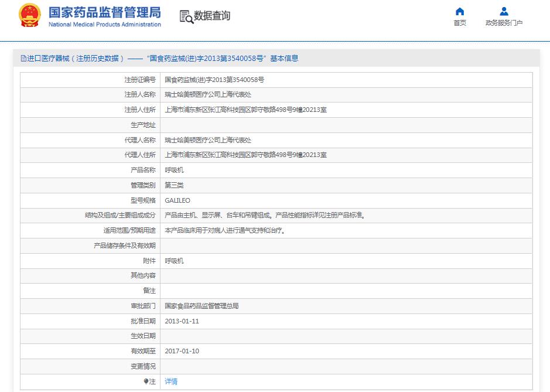Select the 型号规格 value GALILEO
Image resolution: width=550 pixels, height=392 pixels.
point(176,200)
